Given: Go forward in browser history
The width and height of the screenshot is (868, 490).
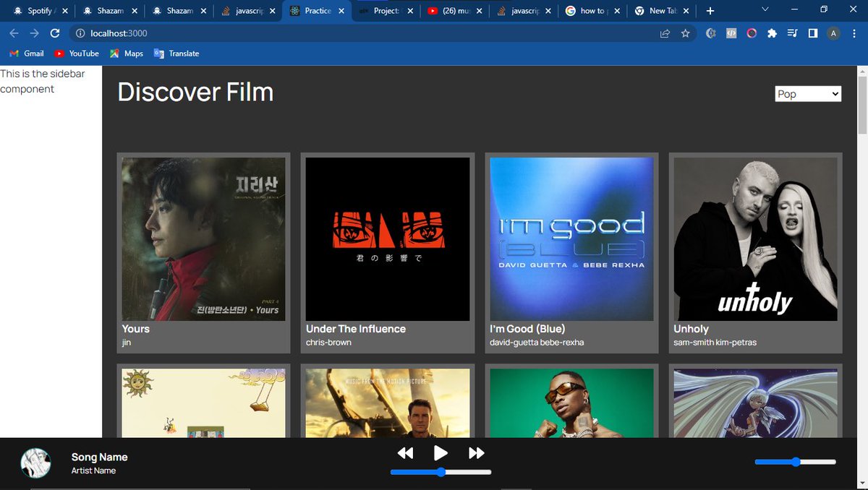Looking at the screenshot, I should pyautogui.click(x=34, y=33).
